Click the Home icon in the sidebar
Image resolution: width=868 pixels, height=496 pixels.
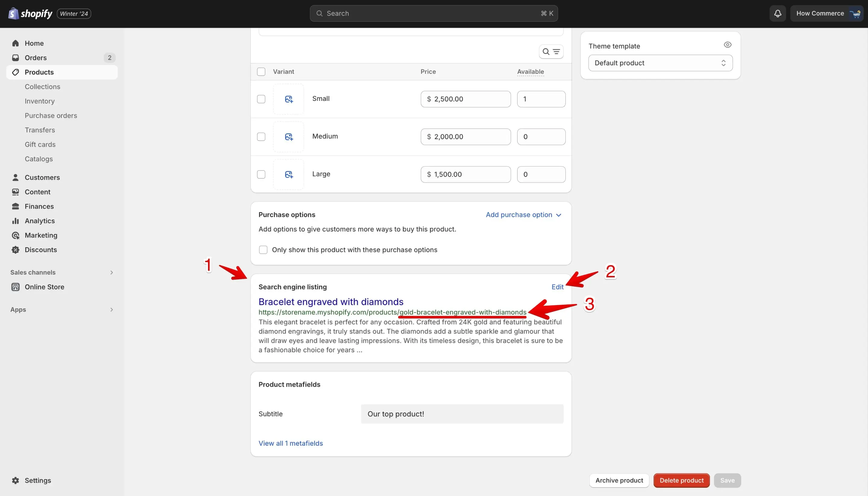[x=15, y=43]
